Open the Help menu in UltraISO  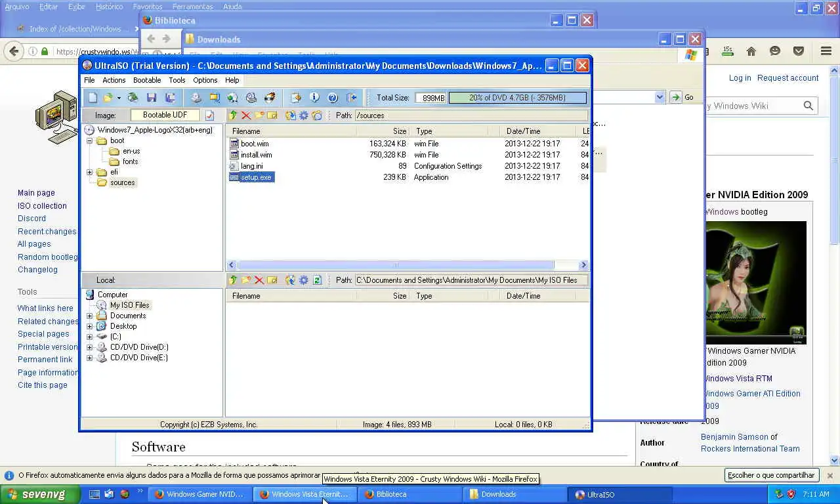coord(232,80)
